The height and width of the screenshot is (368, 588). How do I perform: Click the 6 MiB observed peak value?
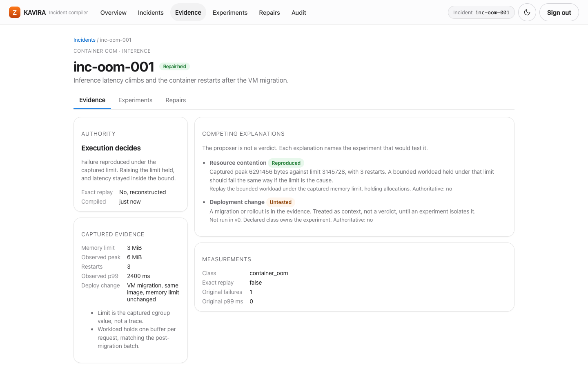134,257
